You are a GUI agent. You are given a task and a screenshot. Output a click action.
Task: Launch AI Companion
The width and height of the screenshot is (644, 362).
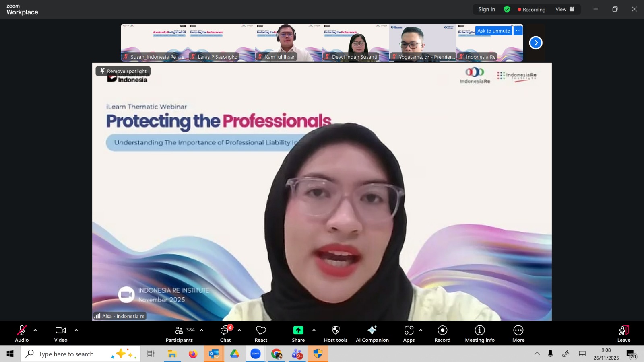[372, 334]
